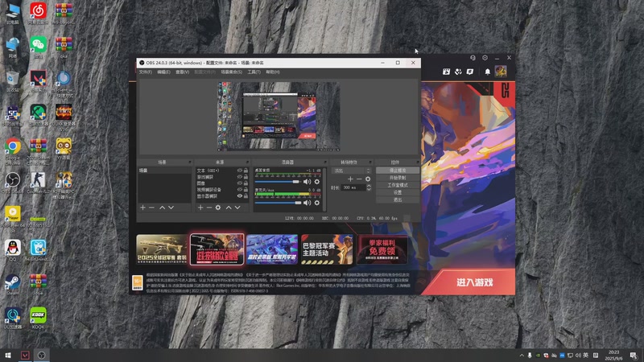Add a new scene with plus icon
Viewport: 644px width, 362px height.
tap(143, 208)
